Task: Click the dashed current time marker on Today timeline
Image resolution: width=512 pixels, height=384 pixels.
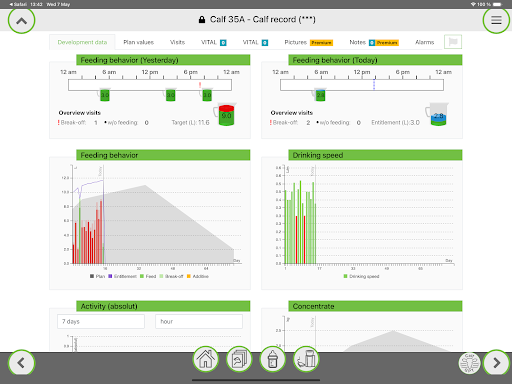Action: (374, 84)
